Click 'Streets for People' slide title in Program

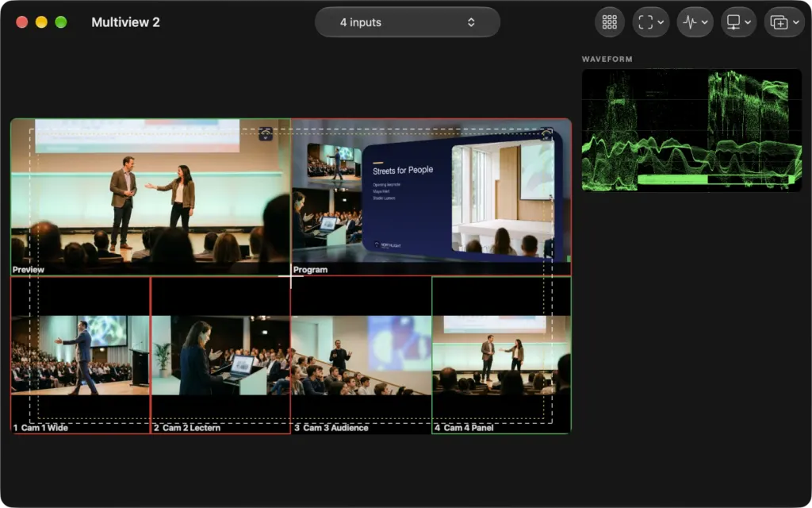click(x=403, y=170)
